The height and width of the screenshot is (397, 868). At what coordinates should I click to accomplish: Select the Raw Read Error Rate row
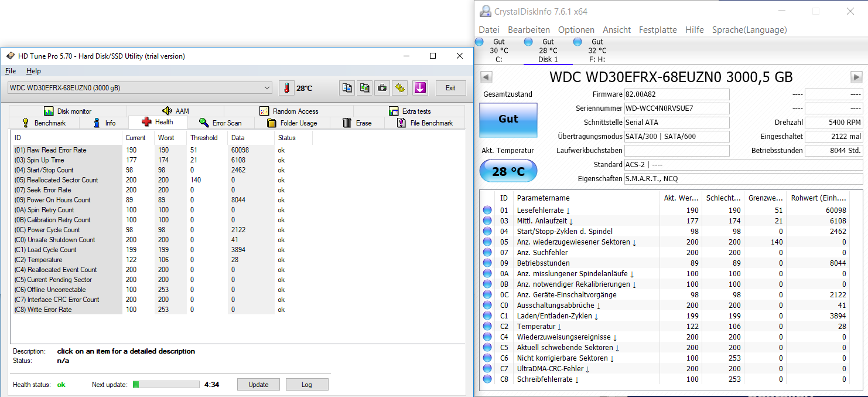click(162, 150)
